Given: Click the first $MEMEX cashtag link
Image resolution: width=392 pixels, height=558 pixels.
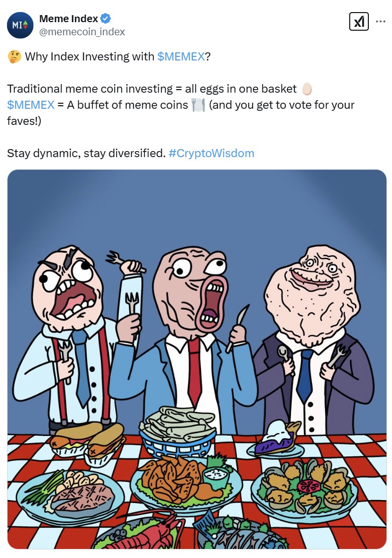Looking at the screenshot, I should [x=181, y=56].
